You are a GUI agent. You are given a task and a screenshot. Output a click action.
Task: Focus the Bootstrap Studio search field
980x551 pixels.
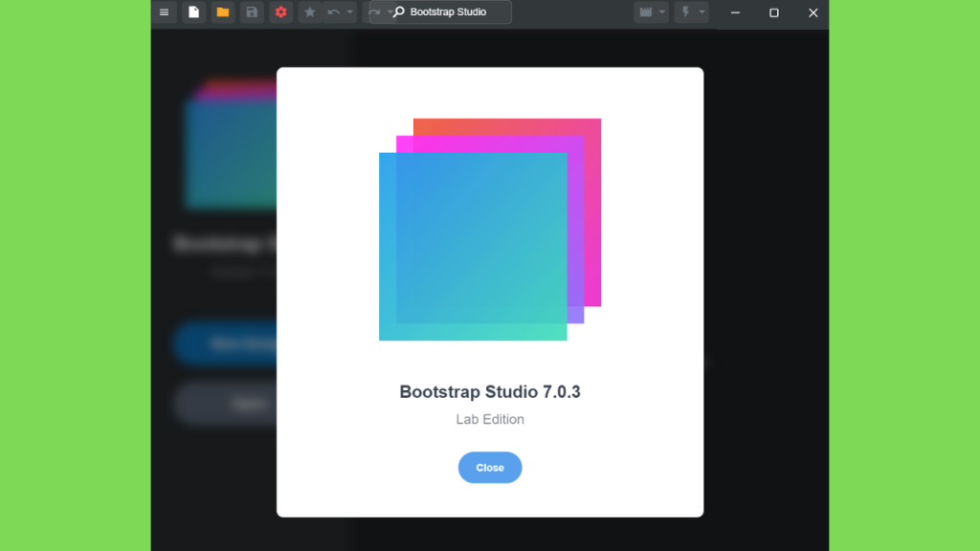[x=440, y=11]
